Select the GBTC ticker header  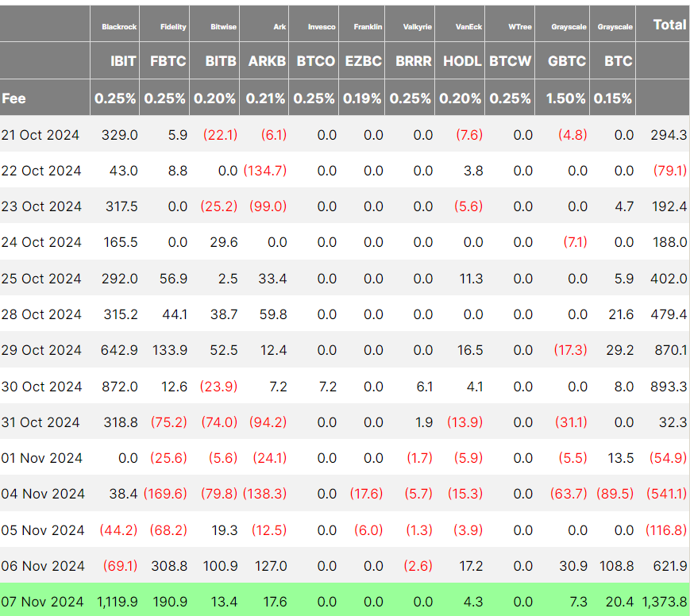[x=567, y=60]
